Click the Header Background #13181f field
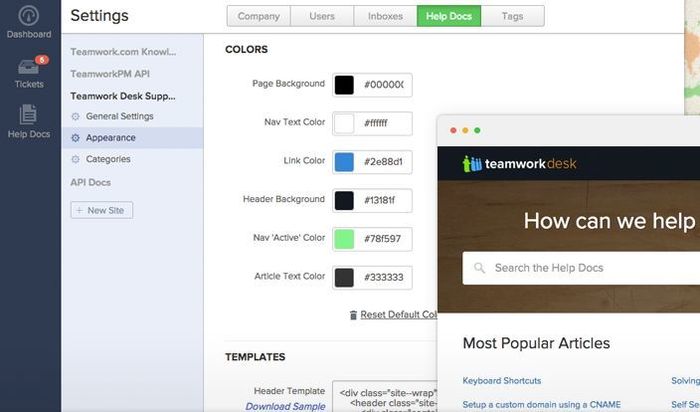The image size is (700, 412). [384, 200]
